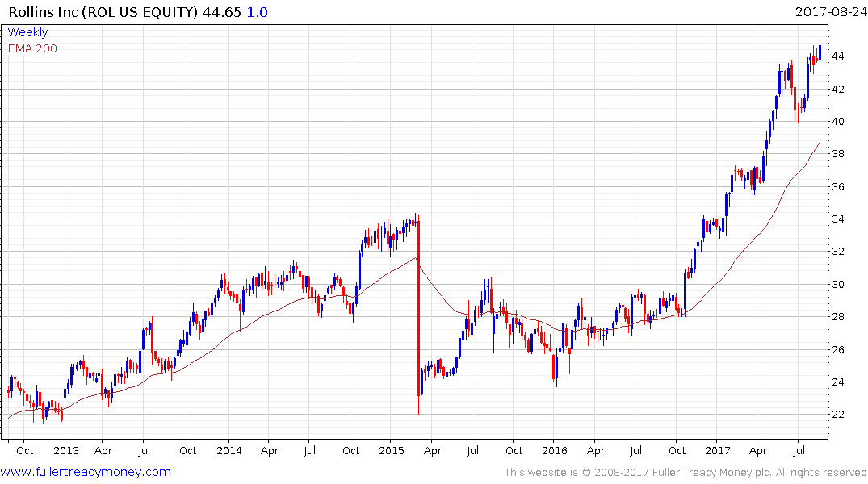
Task: Click the 2013 year label on time axis
Action: 66,450
